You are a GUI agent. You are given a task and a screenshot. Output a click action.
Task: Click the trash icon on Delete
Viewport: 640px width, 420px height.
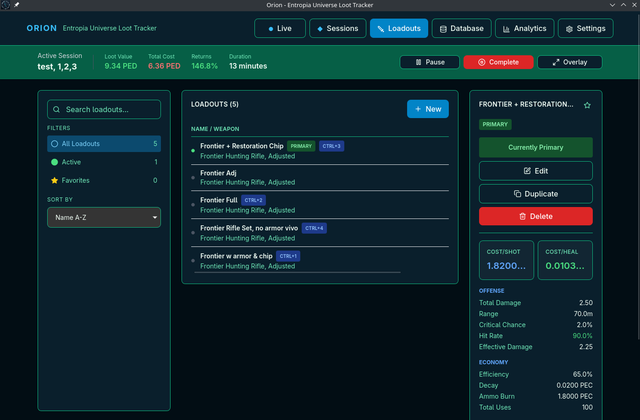[522, 216]
